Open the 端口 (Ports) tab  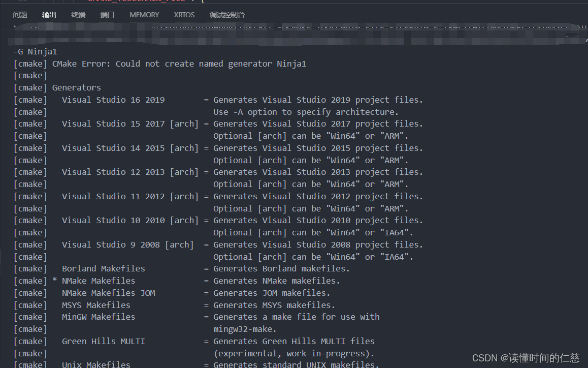[x=107, y=15]
